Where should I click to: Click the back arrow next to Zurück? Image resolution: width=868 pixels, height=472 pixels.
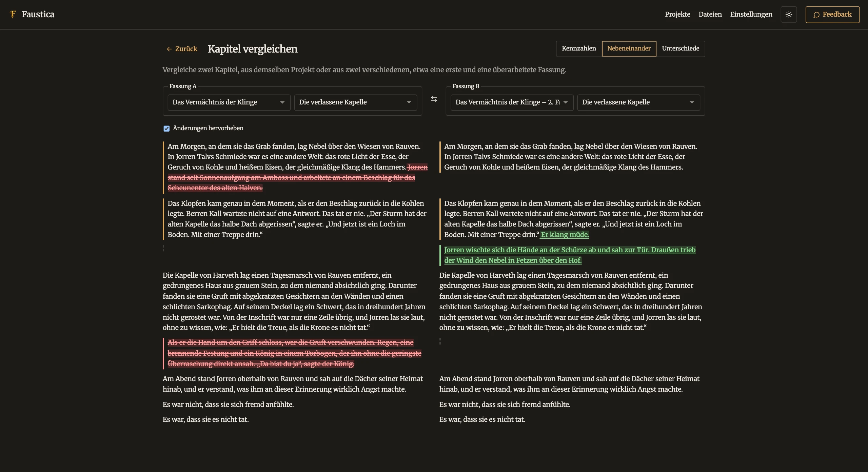pyautogui.click(x=169, y=49)
